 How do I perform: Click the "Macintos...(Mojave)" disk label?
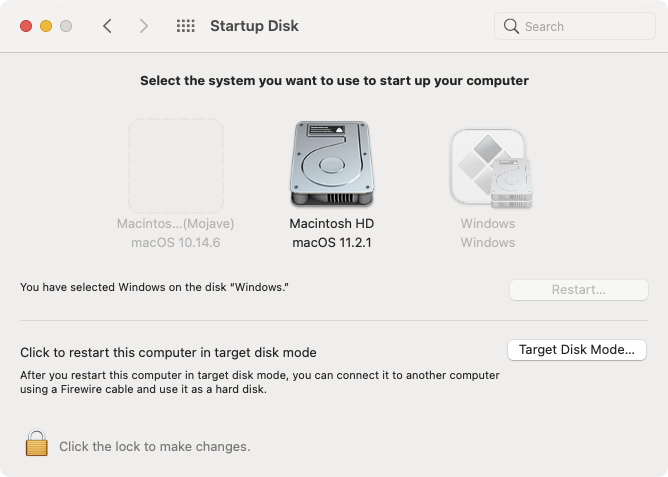(x=175, y=223)
